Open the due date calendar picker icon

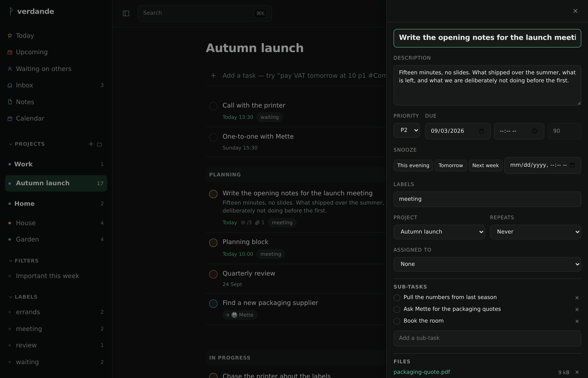click(482, 131)
